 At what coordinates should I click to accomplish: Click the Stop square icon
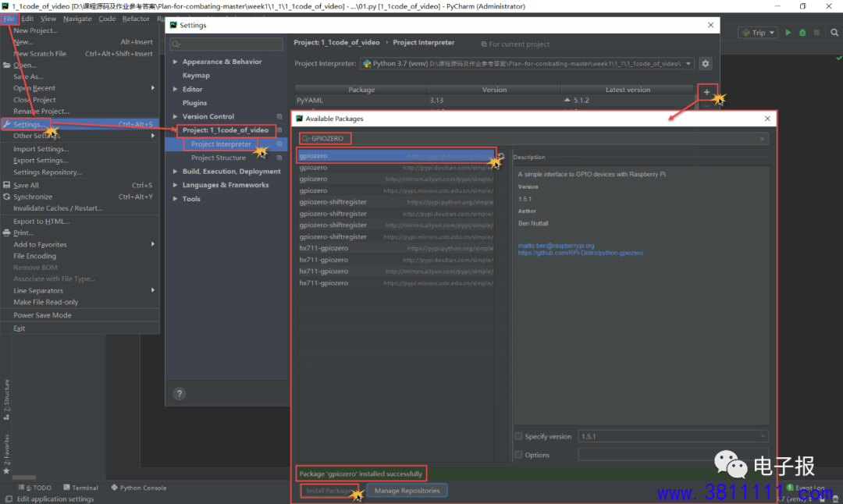pyautogui.click(x=816, y=32)
